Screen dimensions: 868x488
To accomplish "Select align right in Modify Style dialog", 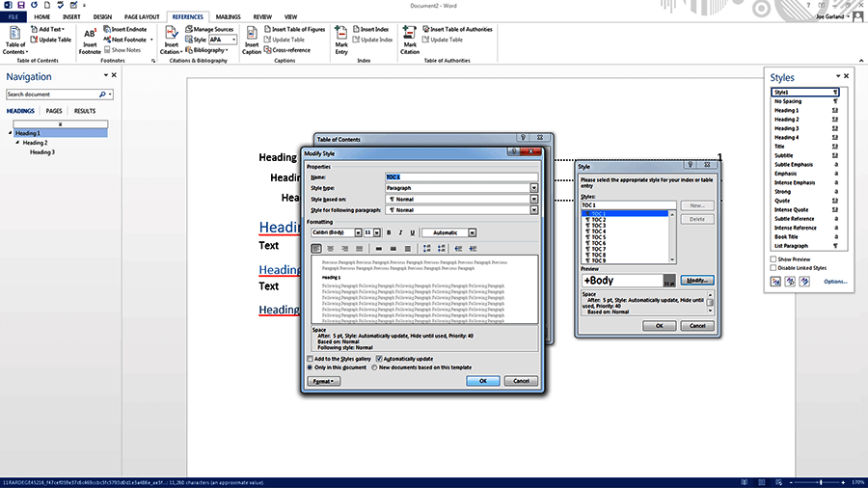I will pyautogui.click(x=345, y=249).
